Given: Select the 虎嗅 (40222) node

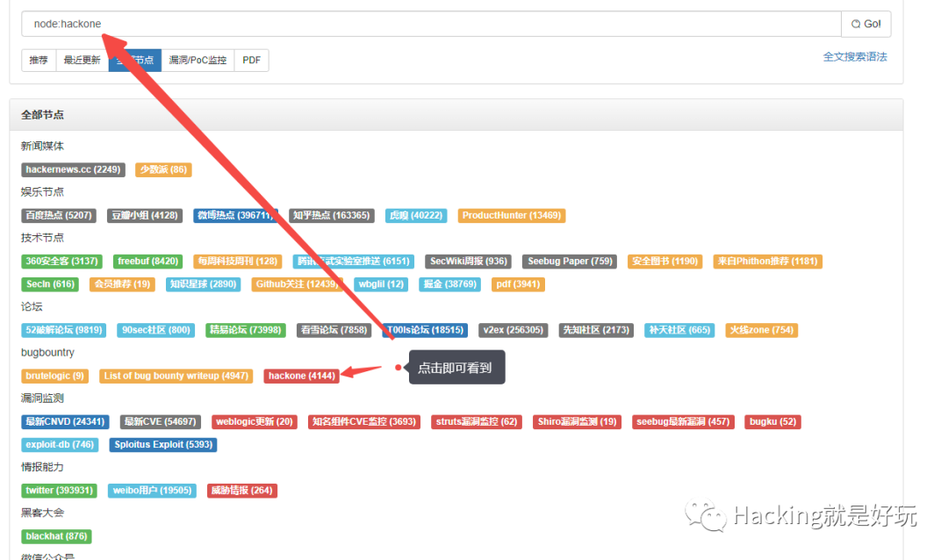Looking at the screenshot, I should pos(416,216).
